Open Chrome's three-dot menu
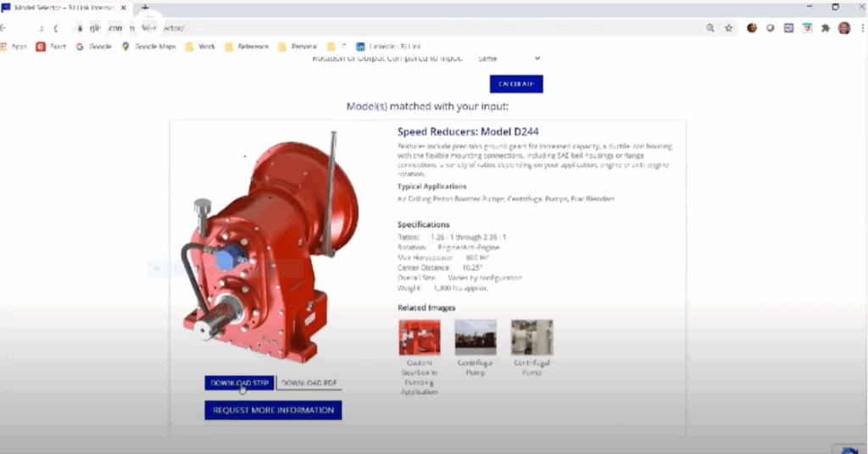The height and width of the screenshot is (454, 868). click(x=860, y=28)
